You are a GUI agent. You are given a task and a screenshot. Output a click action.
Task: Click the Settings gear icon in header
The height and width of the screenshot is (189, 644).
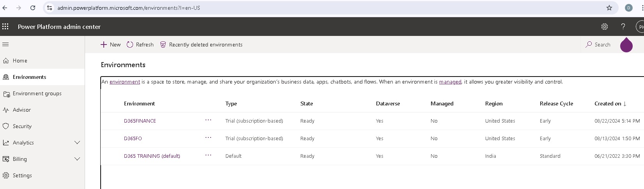(x=604, y=27)
